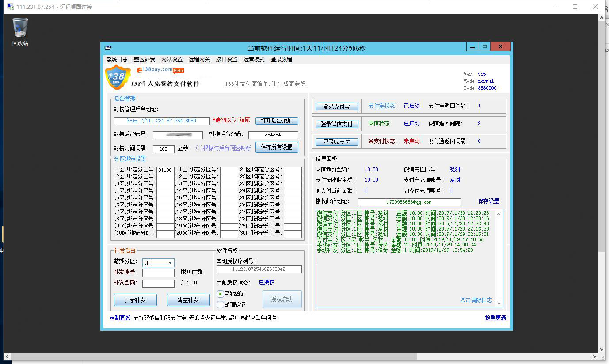This screenshot has height=364, width=609.
Task: Select the 网站验证 radio button
Action: tap(220, 294)
